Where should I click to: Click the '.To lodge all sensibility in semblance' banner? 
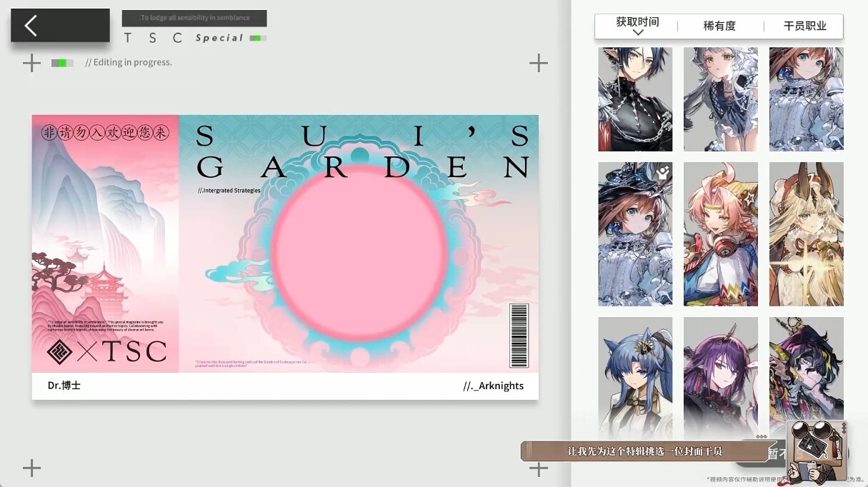coord(194,18)
